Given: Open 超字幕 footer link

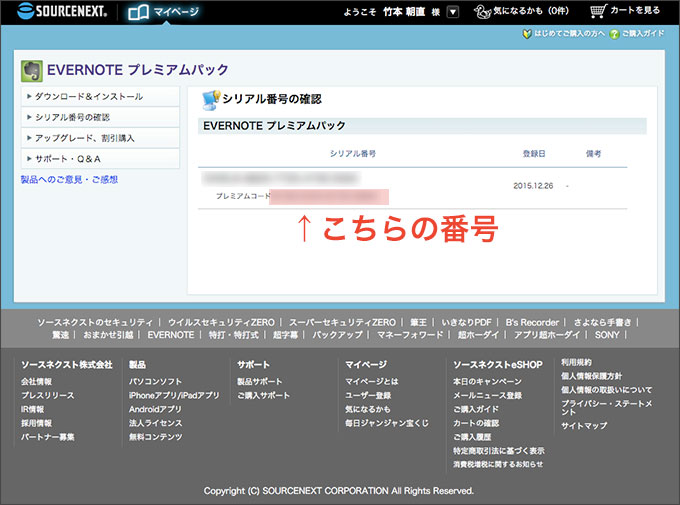Looking at the screenshot, I should pos(285,335).
